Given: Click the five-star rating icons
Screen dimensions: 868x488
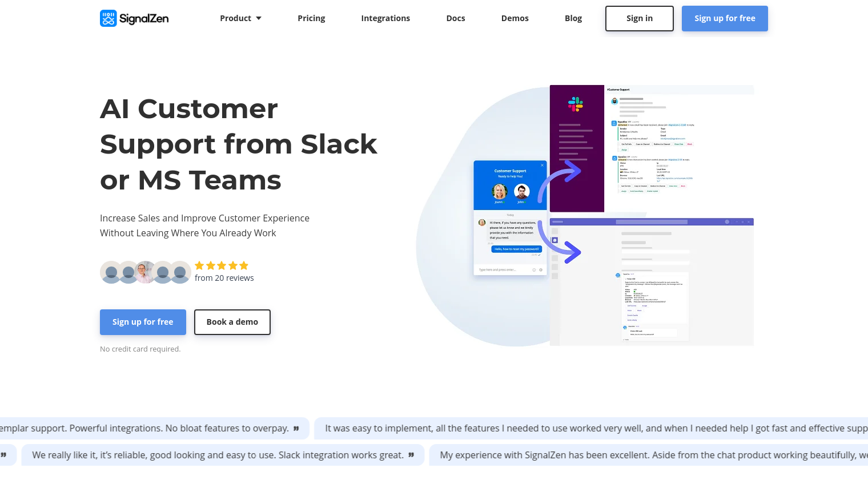Looking at the screenshot, I should (x=222, y=265).
